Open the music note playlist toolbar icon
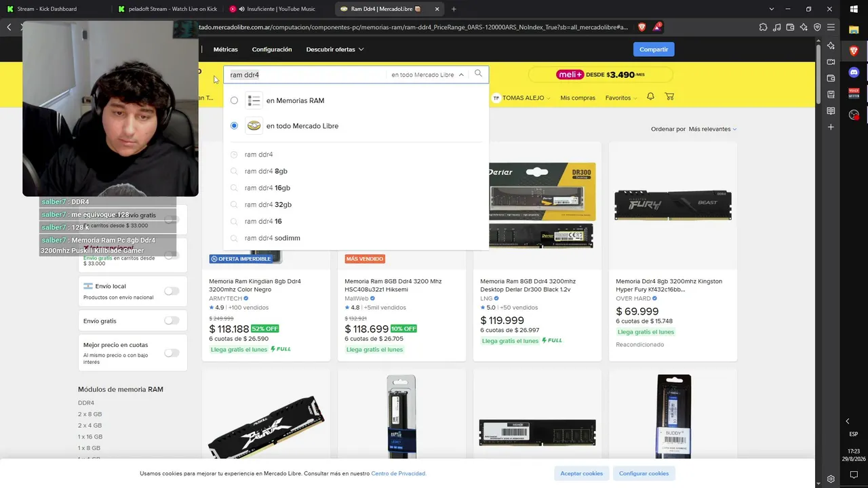The height and width of the screenshot is (488, 868). click(x=776, y=27)
